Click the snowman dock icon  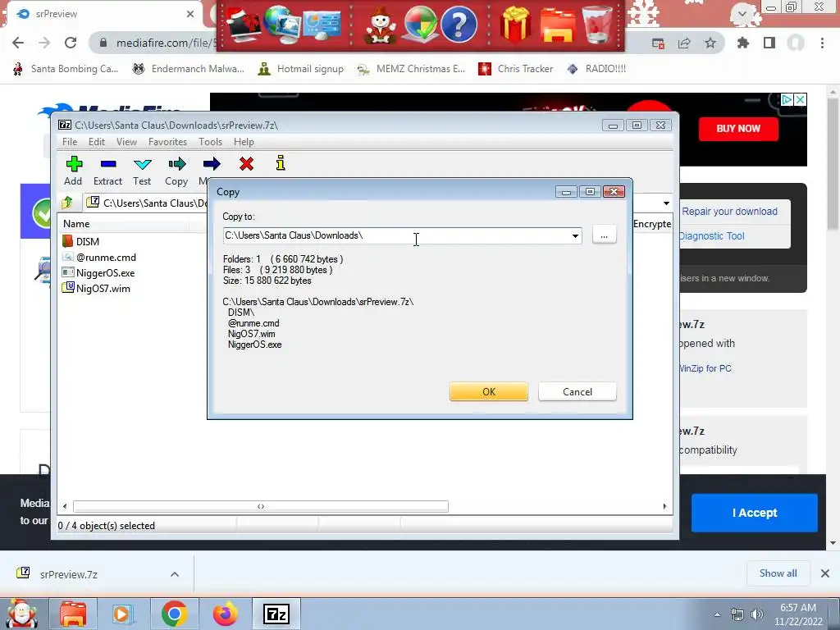[381, 25]
